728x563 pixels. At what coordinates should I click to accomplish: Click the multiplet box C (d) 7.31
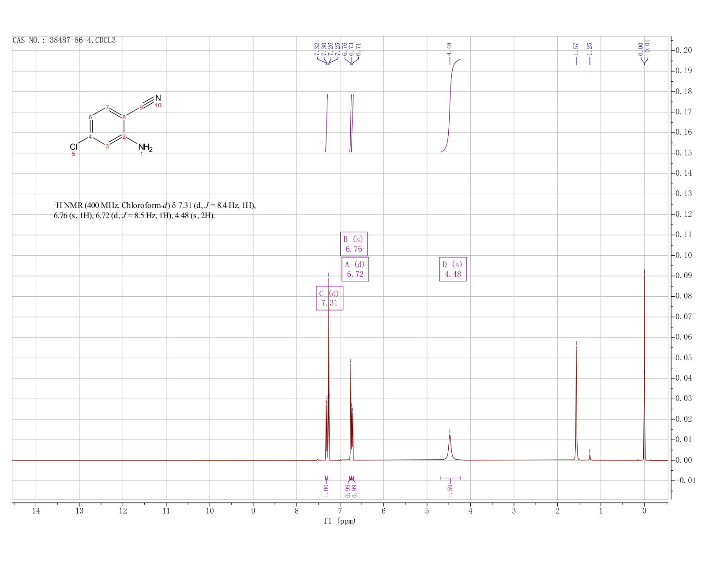(330, 298)
